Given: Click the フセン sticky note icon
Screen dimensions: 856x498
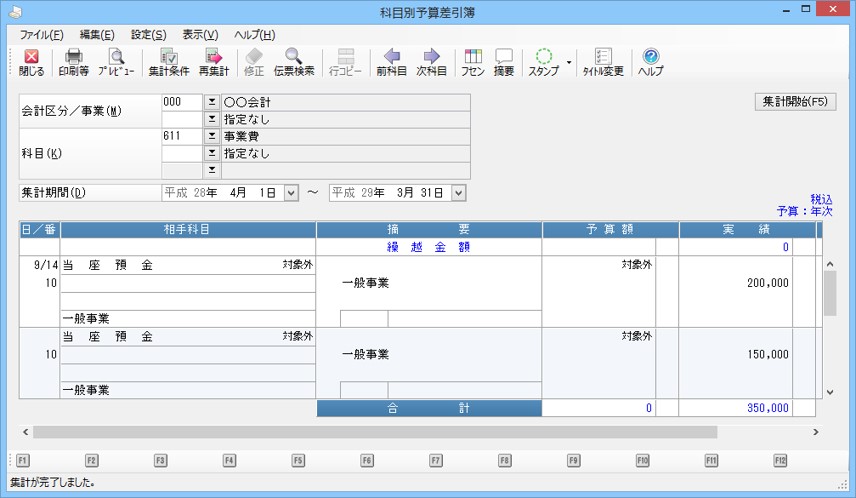Looking at the screenshot, I should (x=473, y=62).
